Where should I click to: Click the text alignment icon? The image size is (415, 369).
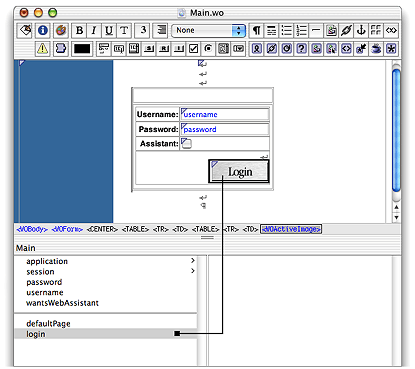(x=161, y=30)
